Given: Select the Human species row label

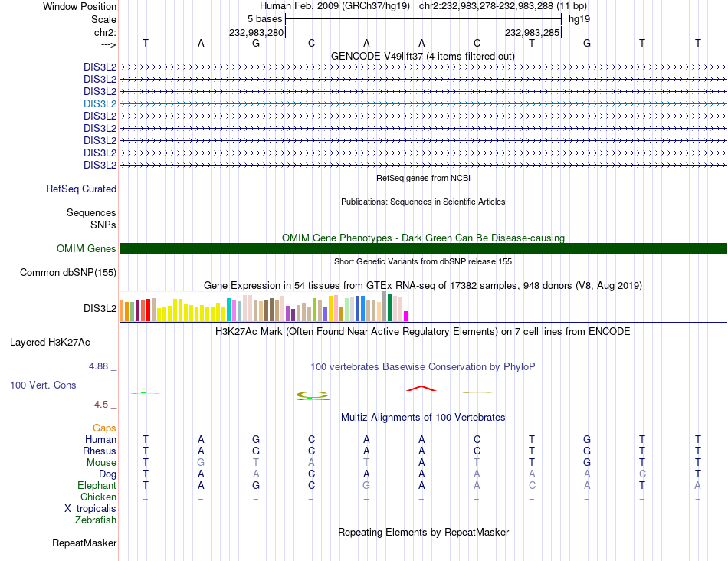Looking at the screenshot, I should (100, 439).
